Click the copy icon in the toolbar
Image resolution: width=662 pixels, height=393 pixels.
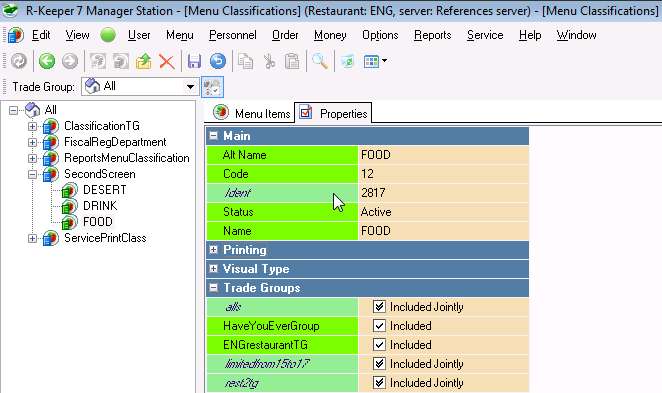pos(245,62)
